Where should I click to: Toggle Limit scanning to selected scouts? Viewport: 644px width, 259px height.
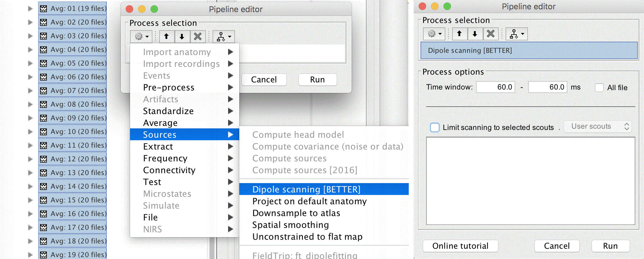(x=435, y=127)
